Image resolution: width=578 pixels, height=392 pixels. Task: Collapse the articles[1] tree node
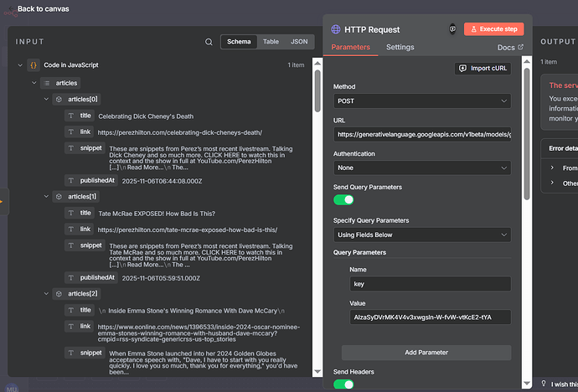pos(46,197)
